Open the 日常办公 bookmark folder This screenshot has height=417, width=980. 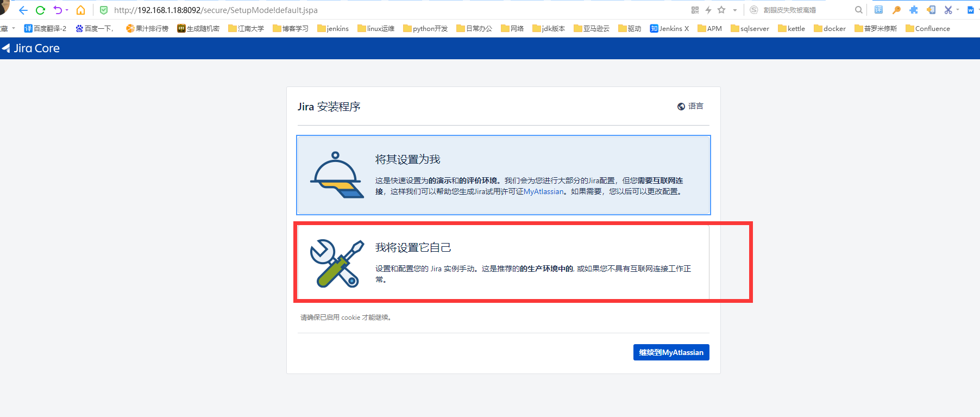click(474, 28)
